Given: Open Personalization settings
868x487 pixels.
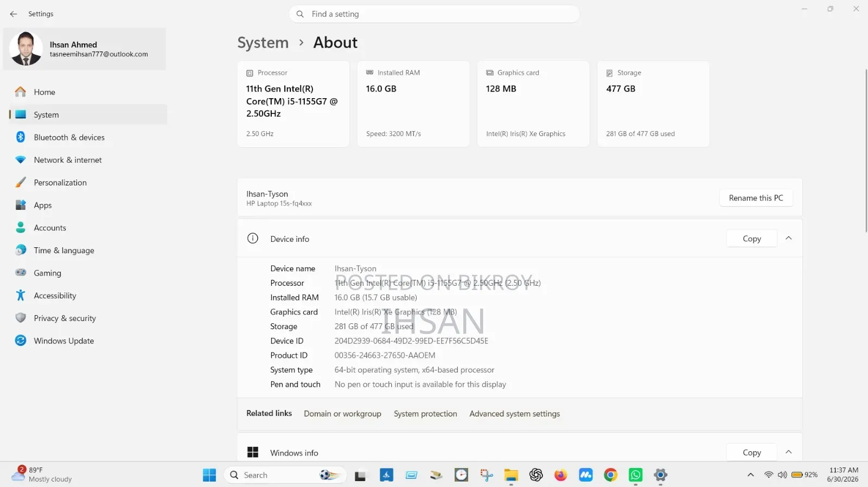Looking at the screenshot, I should pyautogui.click(x=88, y=183).
